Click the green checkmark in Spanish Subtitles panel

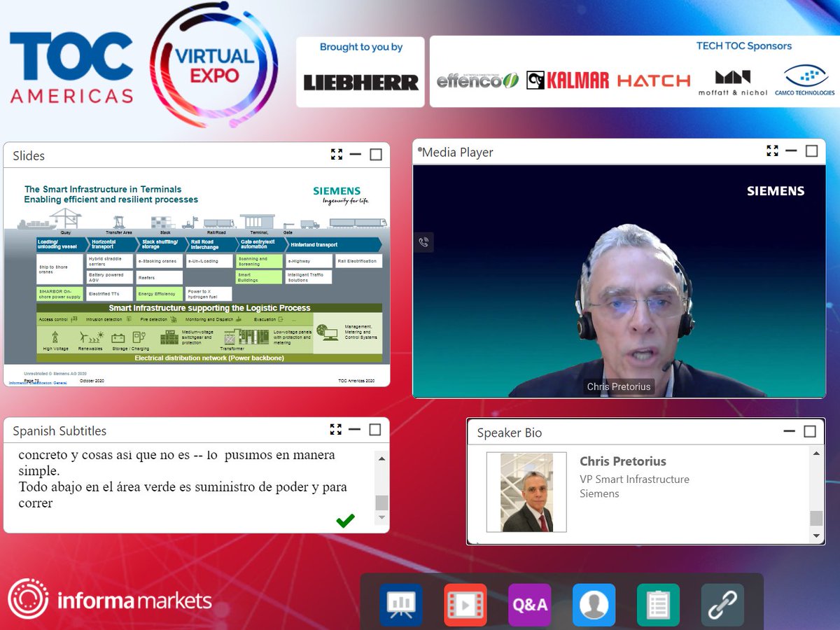(344, 519)
